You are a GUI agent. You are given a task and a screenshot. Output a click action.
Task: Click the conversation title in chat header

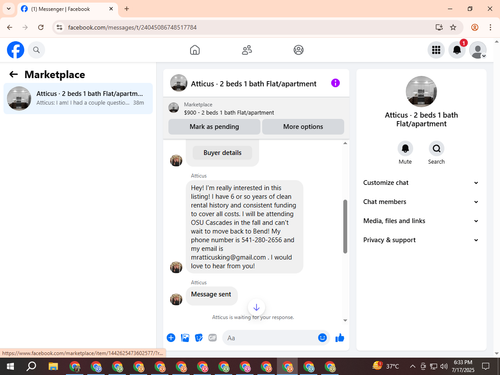click(x=253, y=84)
